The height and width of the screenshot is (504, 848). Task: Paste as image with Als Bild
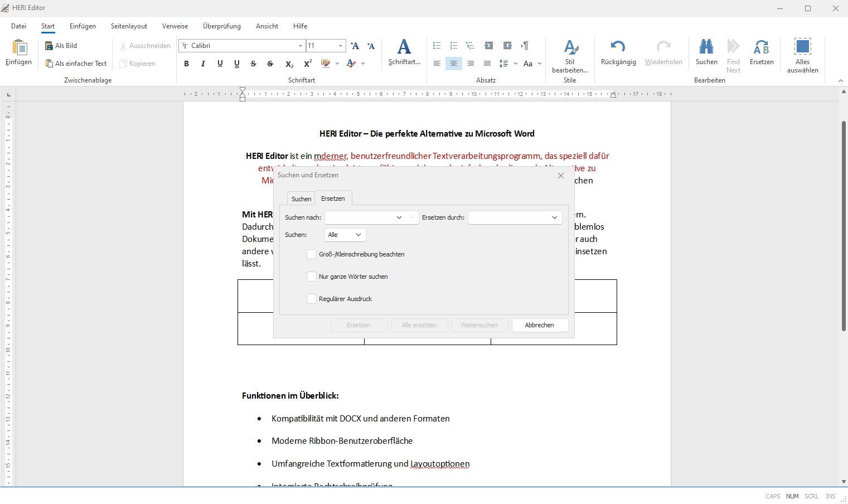point(61,46)
